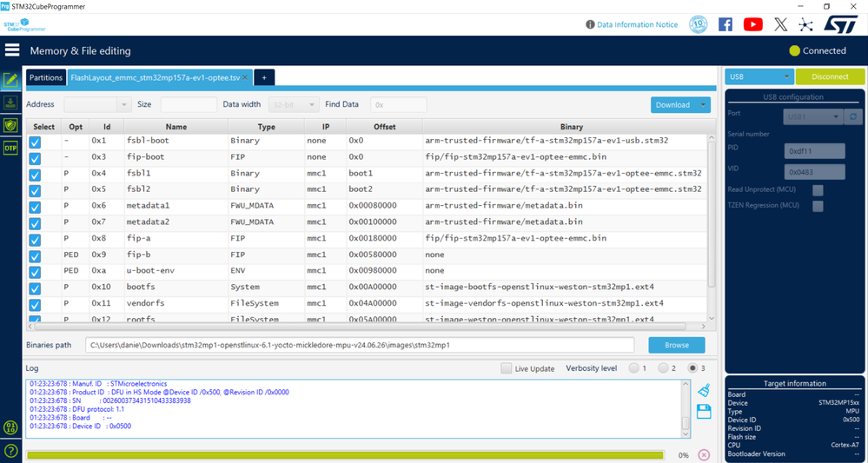Image resolution: width=868 pixels, height=463 pixels.
Task: Click the ST logo icon
Action: click(x=841, y=24)
